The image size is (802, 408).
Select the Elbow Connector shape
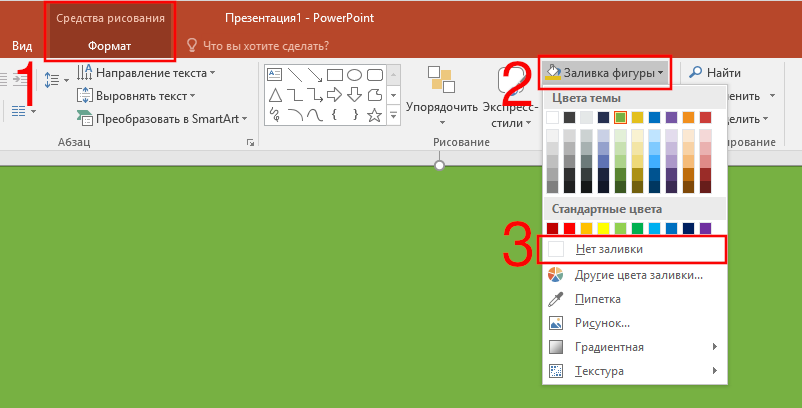click(x=295, y=95)
